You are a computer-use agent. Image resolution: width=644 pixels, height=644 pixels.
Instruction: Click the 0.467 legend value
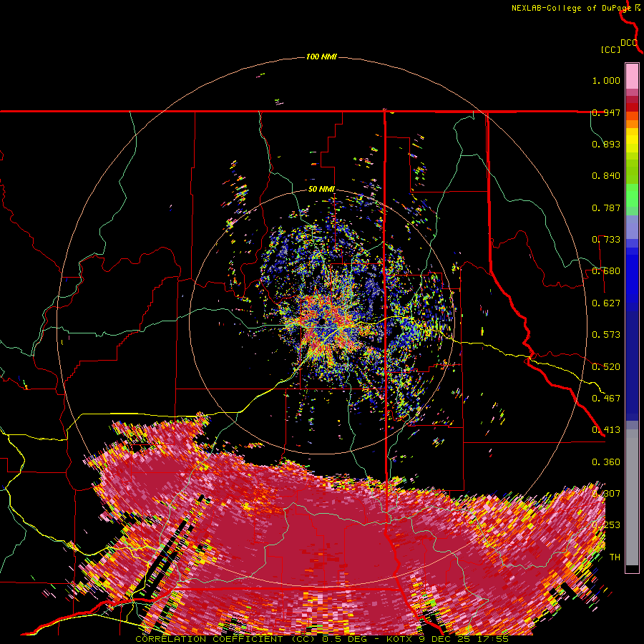[606, 399]
